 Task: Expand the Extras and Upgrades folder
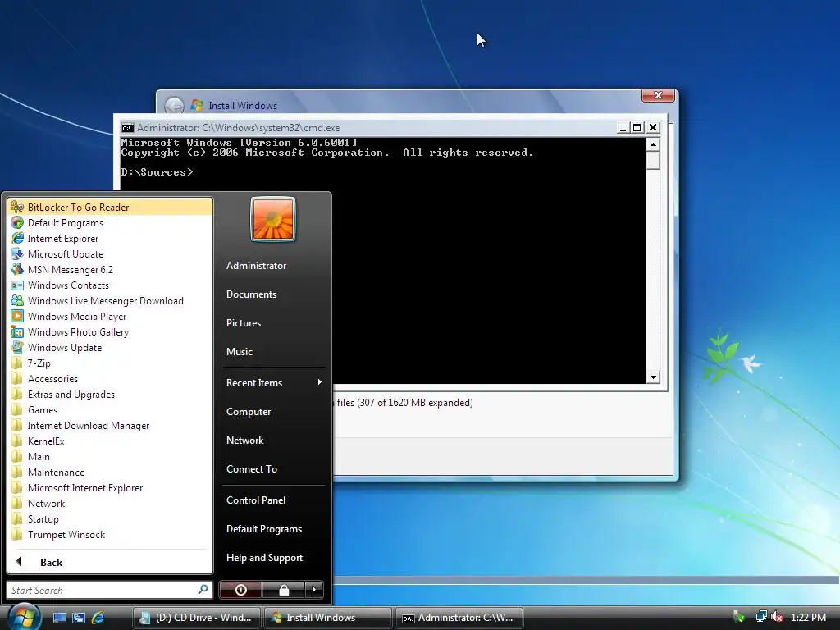point(110,394)
